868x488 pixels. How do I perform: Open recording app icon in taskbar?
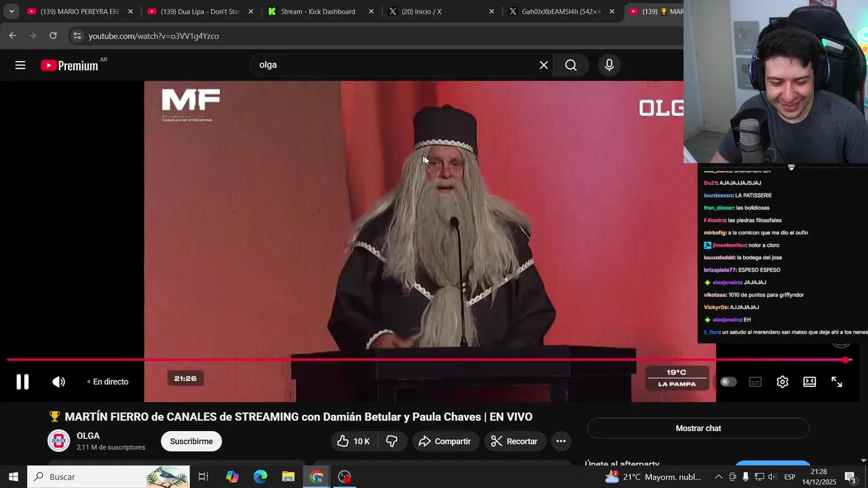[344, 476]
